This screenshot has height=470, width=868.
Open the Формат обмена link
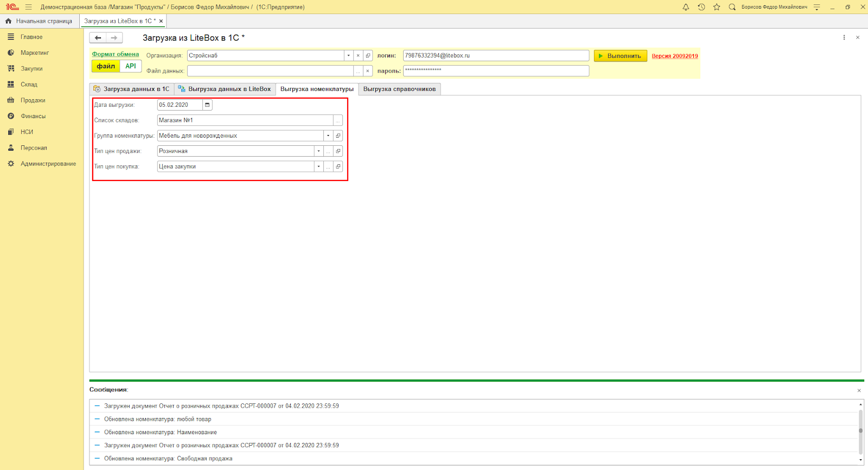[x=116, y=54]
